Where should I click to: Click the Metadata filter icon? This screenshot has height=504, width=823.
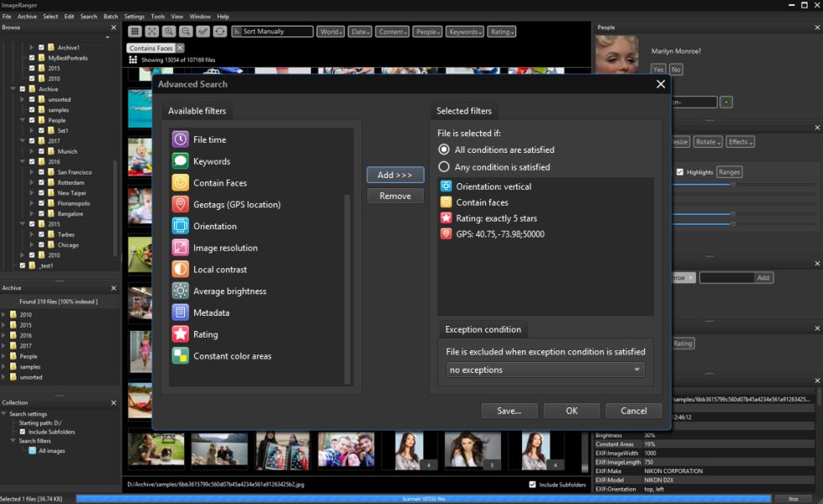(x=180, y=312)
